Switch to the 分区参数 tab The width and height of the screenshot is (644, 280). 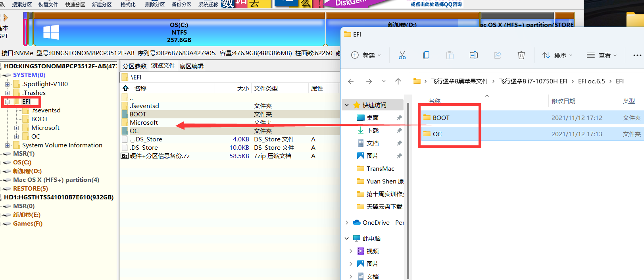[135, 66]
